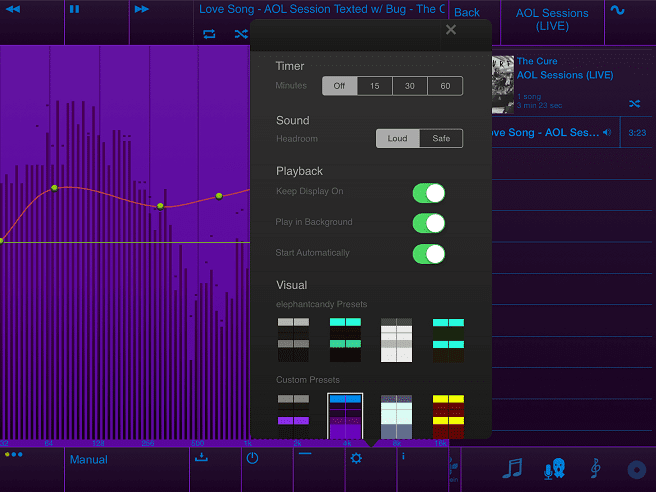Select the EQ node near 500 Hz
This screenshot has width=656, height=492.
[219, 196]
